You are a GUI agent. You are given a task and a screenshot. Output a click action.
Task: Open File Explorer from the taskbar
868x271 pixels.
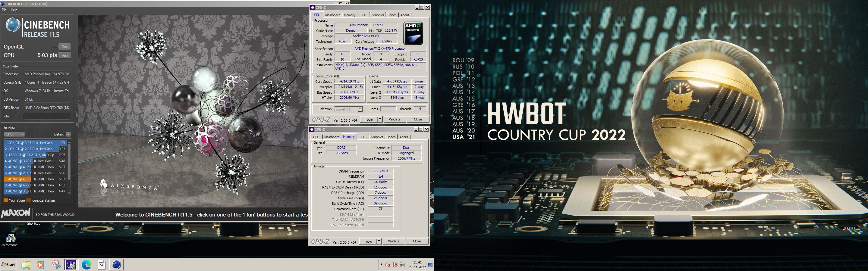tap(26, 265)
